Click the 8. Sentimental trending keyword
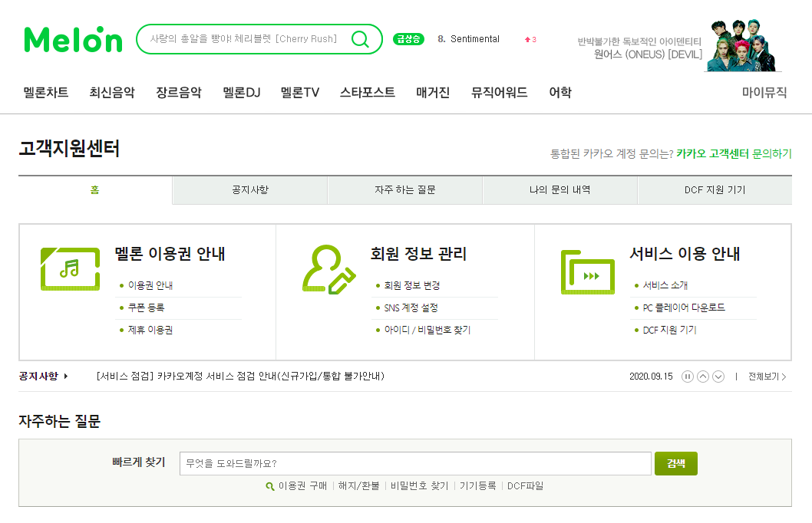Screen dimensions: 812x523 (468, 39)
